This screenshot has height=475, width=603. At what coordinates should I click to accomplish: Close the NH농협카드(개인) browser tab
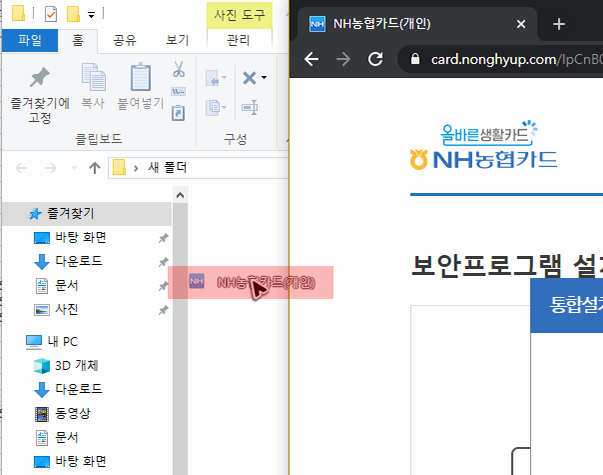(x=521, y=24)
